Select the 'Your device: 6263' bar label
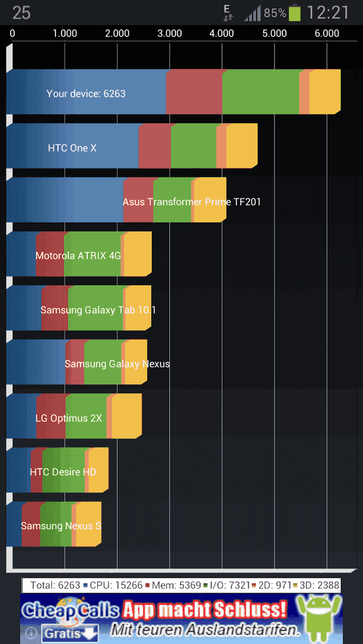This screenshot has height=644, width=363. 86,94
